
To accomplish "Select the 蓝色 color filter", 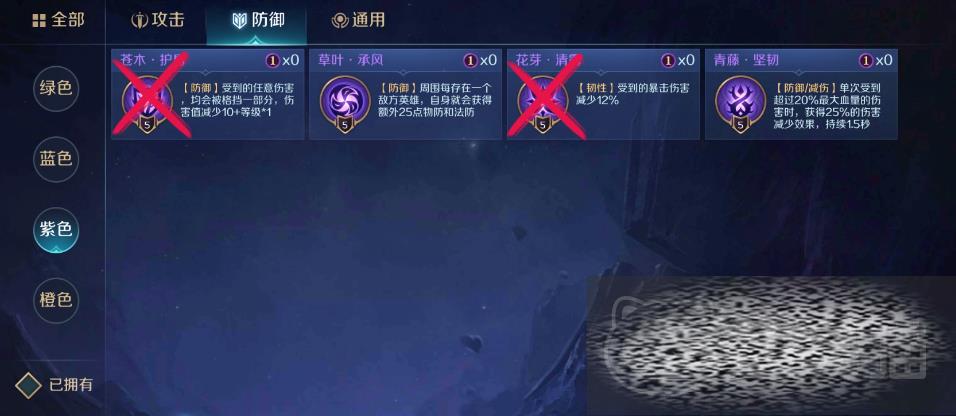I will [x=55, y=159].
